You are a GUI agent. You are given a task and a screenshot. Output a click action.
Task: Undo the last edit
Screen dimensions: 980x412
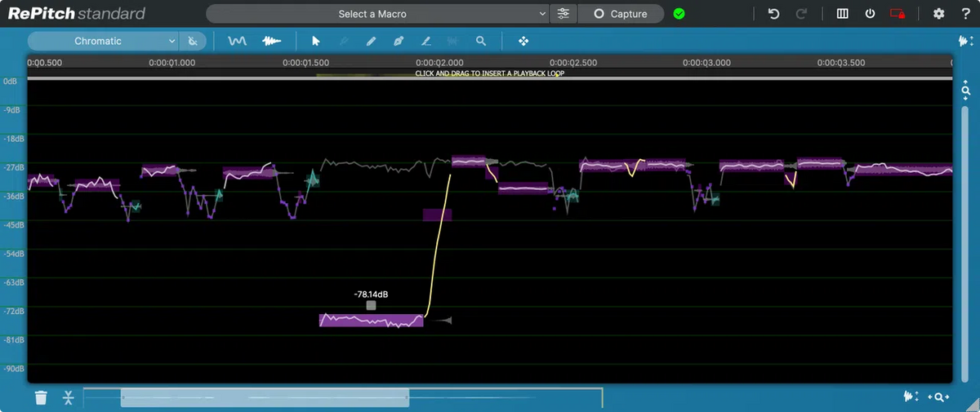(x=773, y=14)
